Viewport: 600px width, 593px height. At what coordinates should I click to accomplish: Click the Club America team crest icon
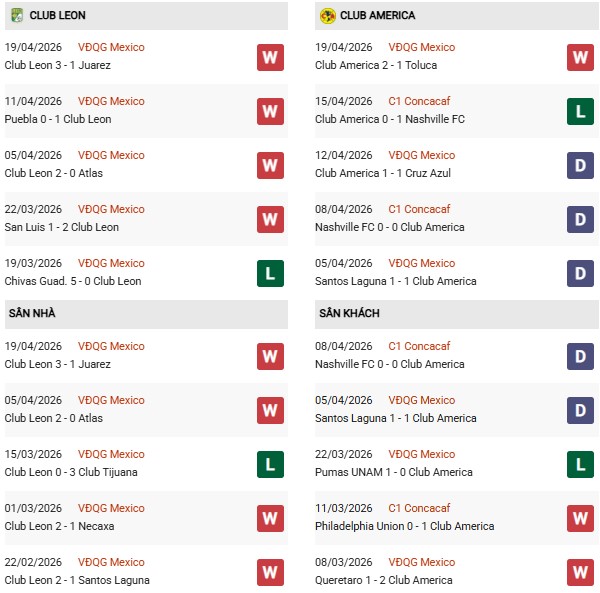(x=327, y=16)
